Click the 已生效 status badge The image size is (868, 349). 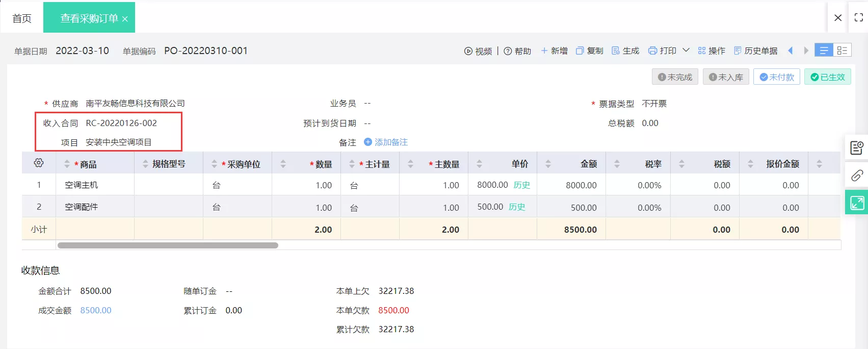pos(828,77)
